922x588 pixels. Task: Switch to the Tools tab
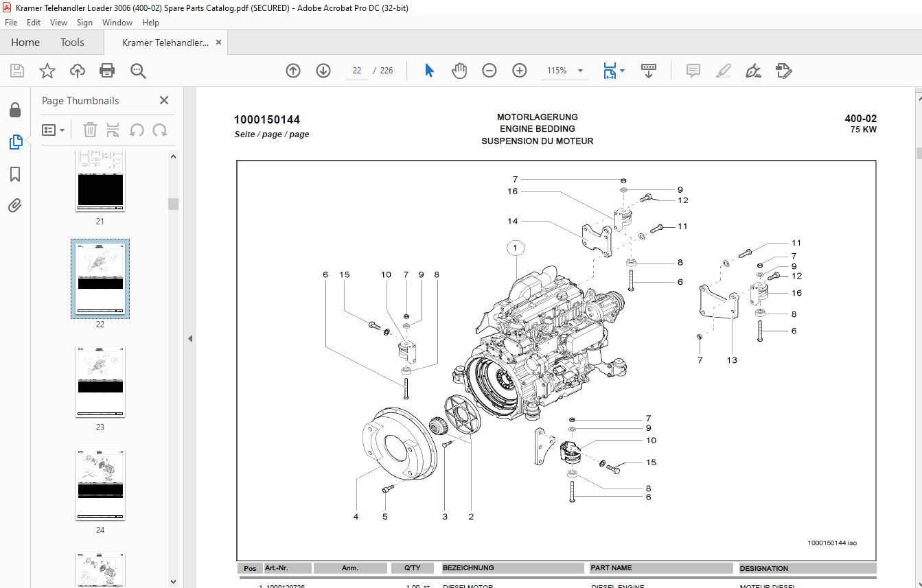click(x=72, y=43)
